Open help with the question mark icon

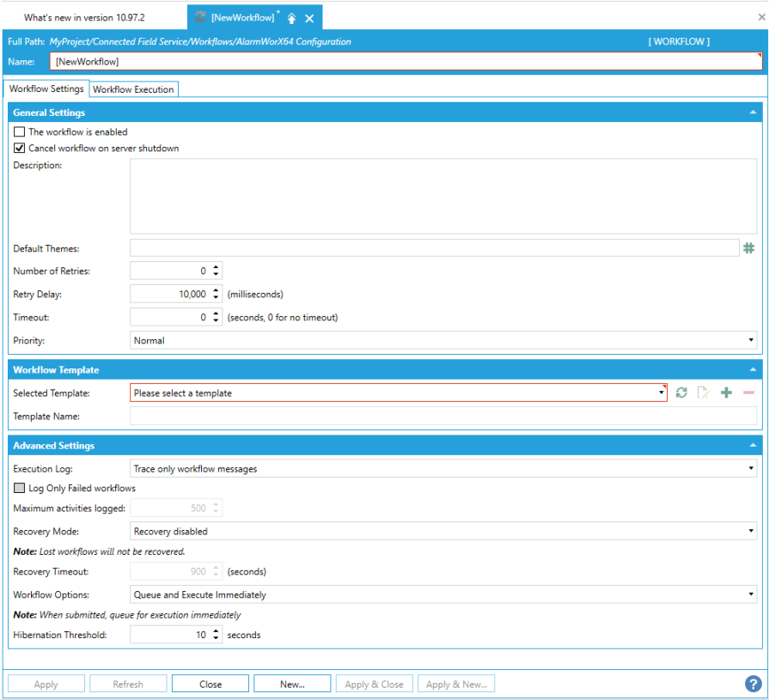[753, 684]
